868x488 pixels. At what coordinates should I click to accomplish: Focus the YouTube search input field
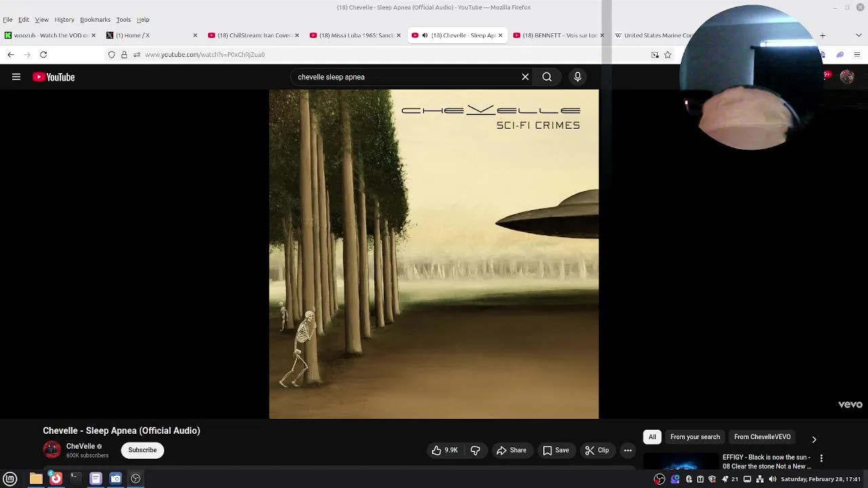[407, 77]
